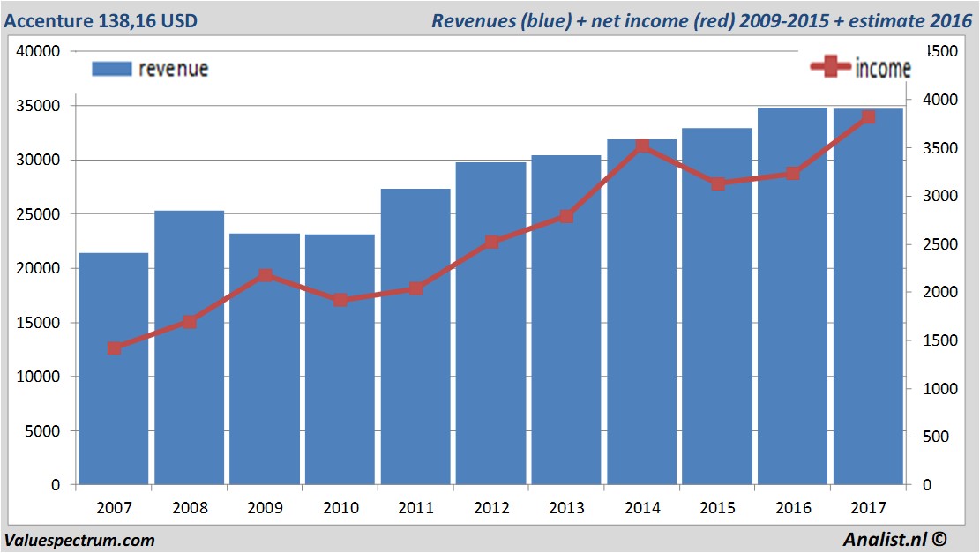Click the 2014 income data marker
Image resolution: width=980 pixels, height=553 pixels.
pyautogui.click(x=642, y=146)
